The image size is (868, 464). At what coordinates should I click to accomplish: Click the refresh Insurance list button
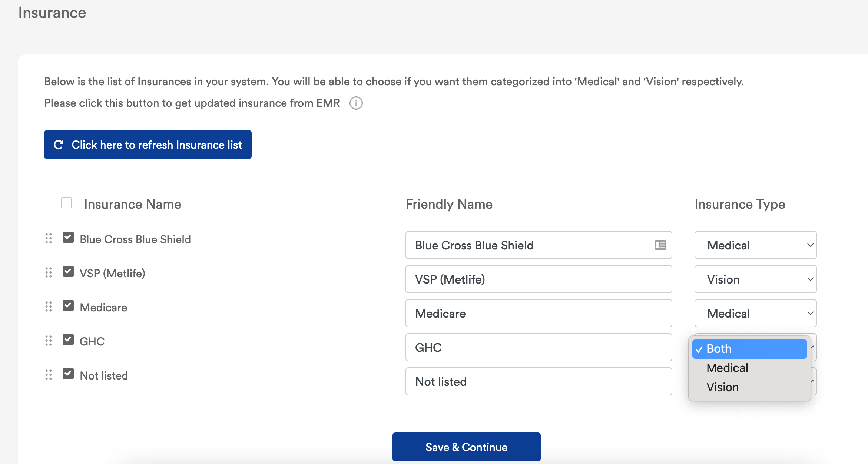148,145
